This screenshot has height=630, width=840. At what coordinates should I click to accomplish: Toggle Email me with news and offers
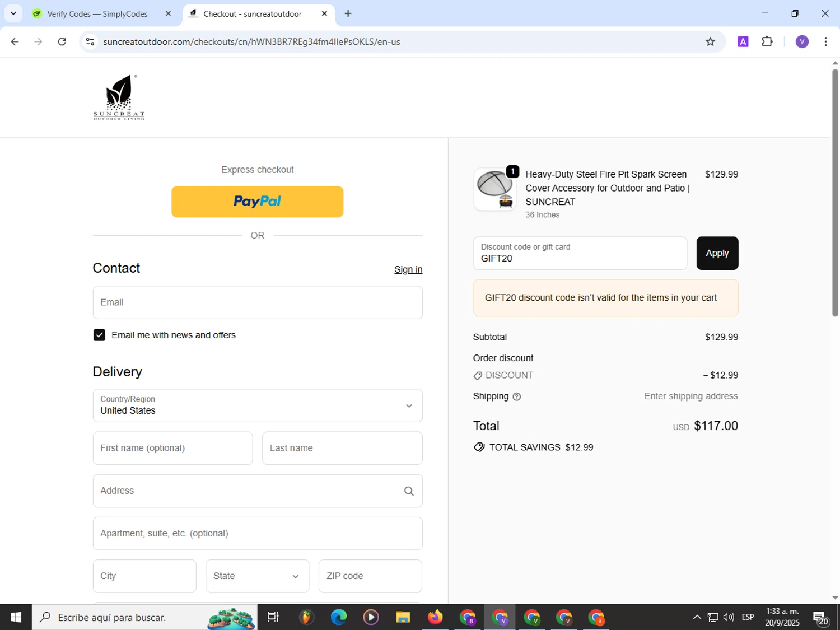[x=99, y=335]
